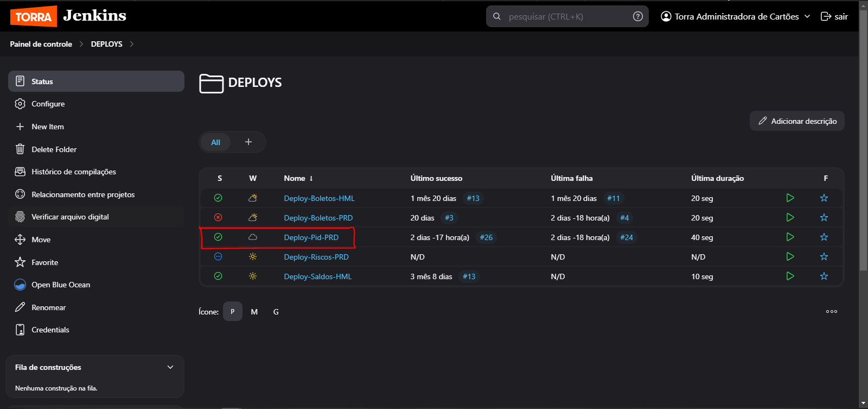Open the user account dropdown chevron
Image resolution: width=868 pixels, height=409 pixels.
(x=807, y=16)
